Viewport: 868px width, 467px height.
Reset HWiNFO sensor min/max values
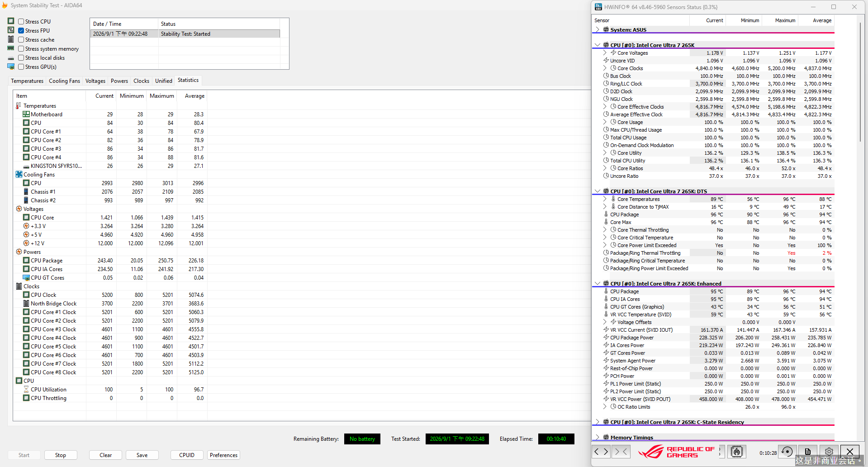click(787, 452)
